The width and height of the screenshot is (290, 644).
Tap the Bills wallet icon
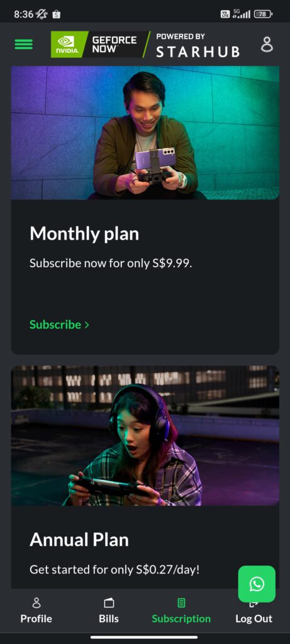point(109,602)
